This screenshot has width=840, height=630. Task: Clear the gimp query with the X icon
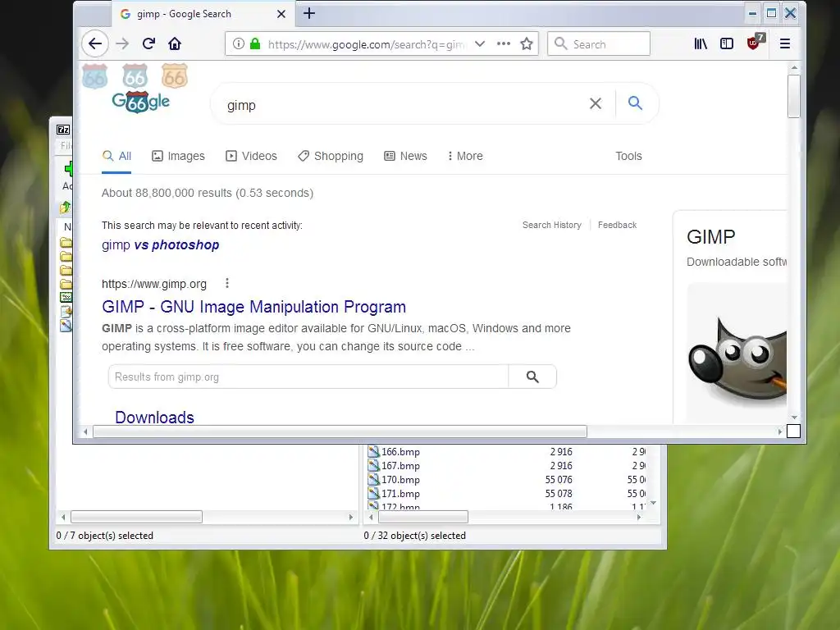click(x=596, y=103)
